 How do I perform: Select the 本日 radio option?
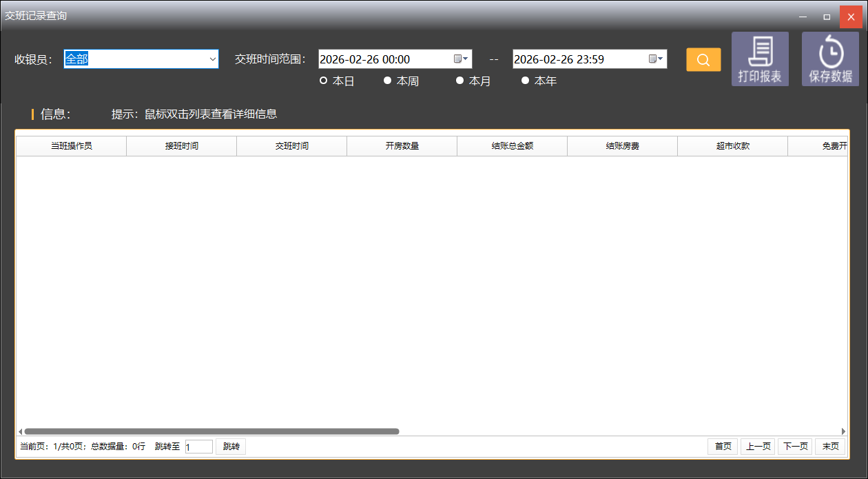[x=324, y=81]
